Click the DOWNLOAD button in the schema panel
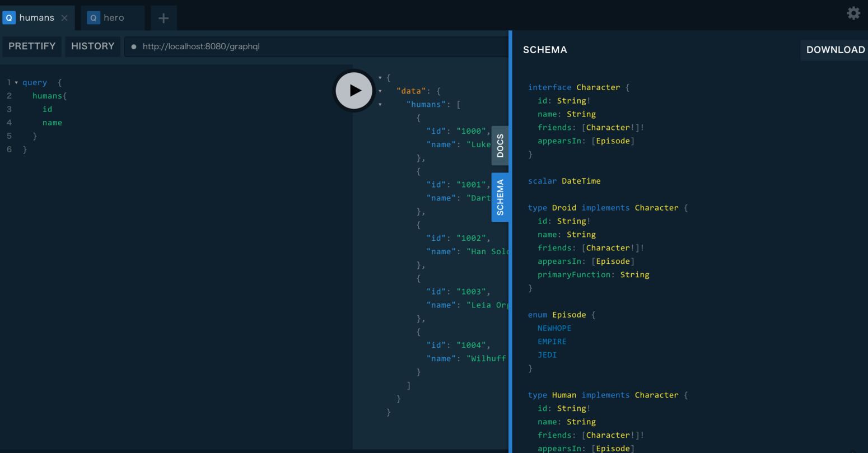Screen dimensions: 868x453 click(836, 50)
